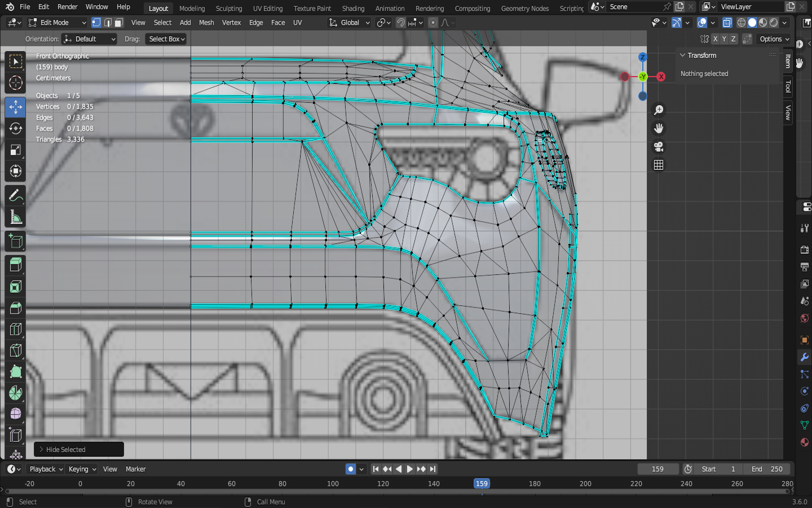Switch to the Scale tool

(x=15, y=150)
